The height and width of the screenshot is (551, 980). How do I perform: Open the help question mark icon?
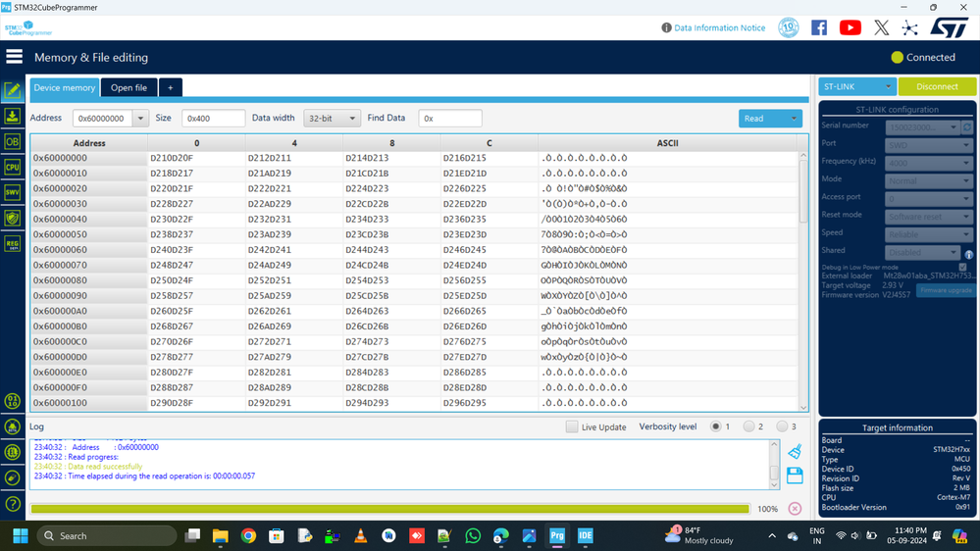pos(13,504)
